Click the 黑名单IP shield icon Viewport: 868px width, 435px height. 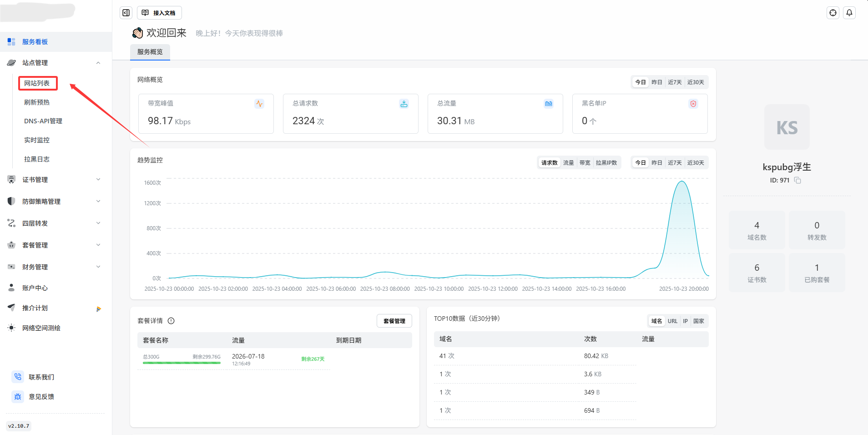[x=693, y=104]
